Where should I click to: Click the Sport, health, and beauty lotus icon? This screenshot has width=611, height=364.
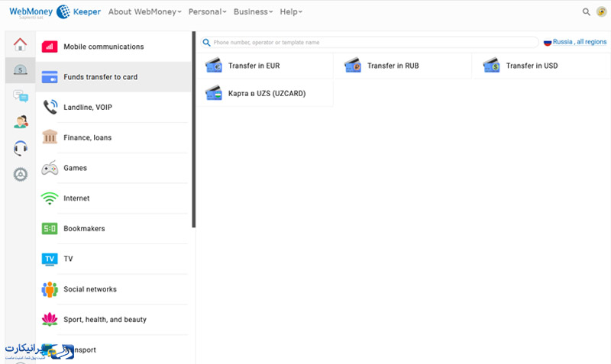click(x=50, y=319)
